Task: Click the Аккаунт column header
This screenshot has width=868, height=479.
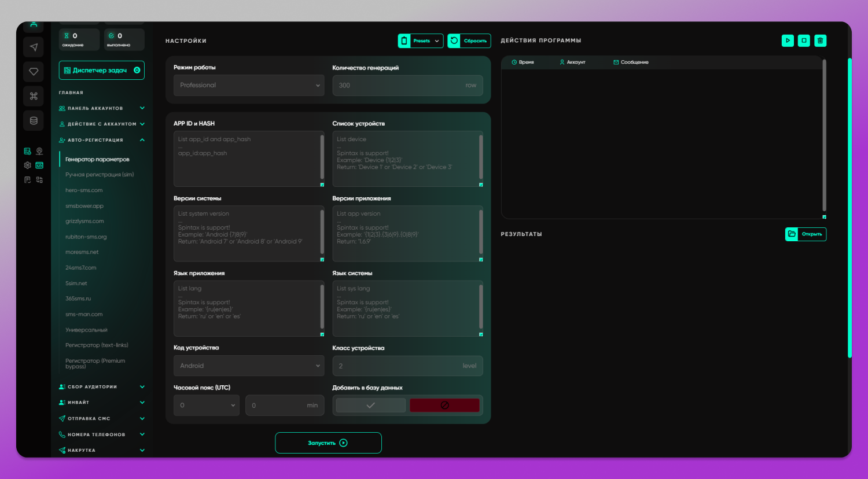Action: pos(572,62)
